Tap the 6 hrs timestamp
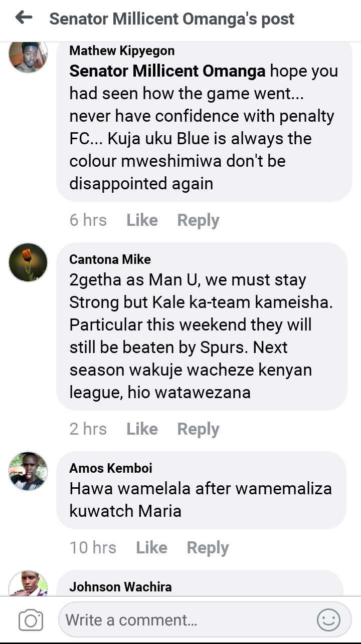Image resolution: width=361 pixels, height=644 pixels. (88, 220)
